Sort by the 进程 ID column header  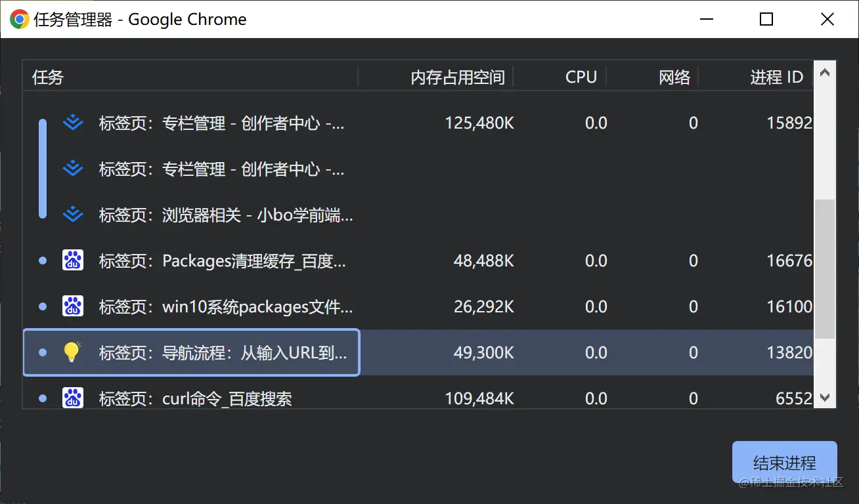coord(778,77)
